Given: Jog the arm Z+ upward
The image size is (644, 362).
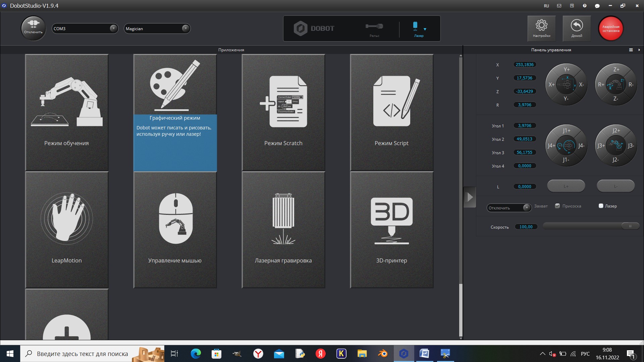Looking at the screenshot, I should click(616, 69).
